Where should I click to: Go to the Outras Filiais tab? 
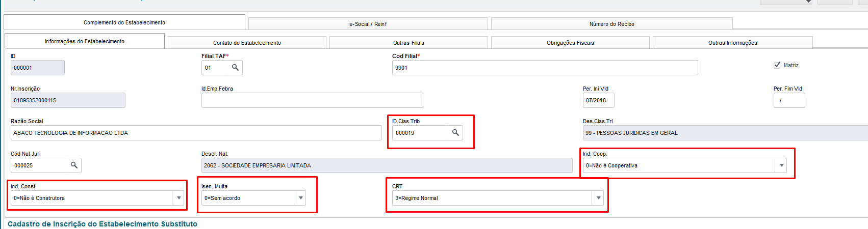(409, 43)
